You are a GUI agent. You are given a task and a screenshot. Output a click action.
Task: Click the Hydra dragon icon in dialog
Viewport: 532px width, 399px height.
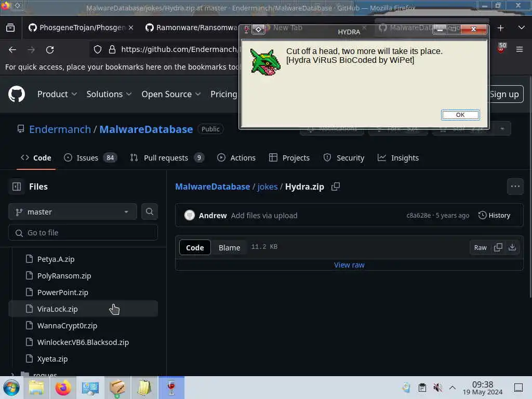point(265,62)
